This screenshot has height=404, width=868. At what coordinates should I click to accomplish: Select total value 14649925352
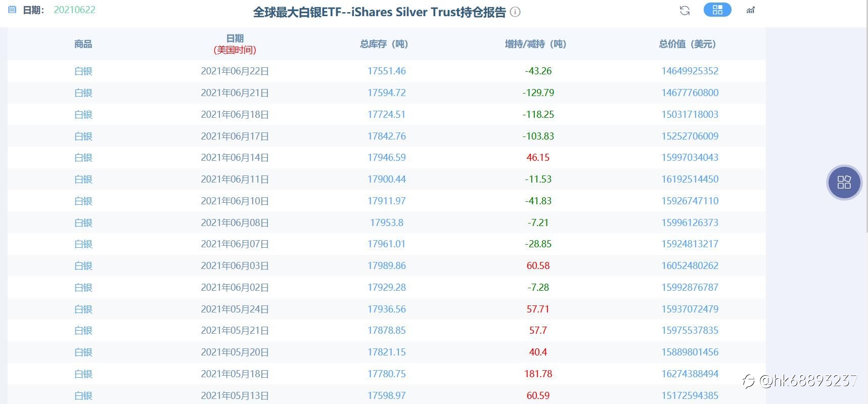690,71
